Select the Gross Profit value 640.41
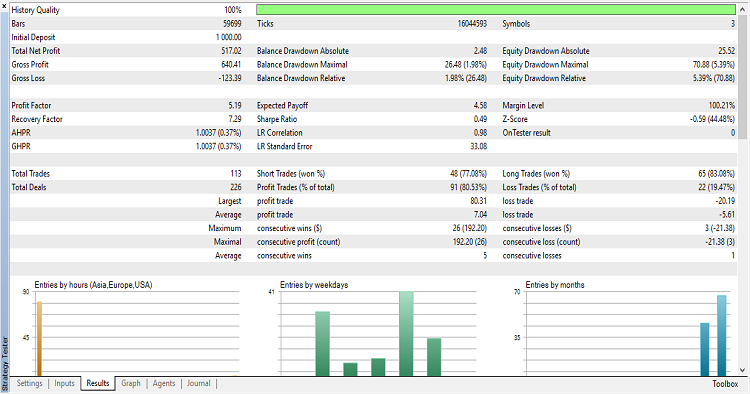Image resolution: width=750 pixels, height=394 pixels. click(232, 65)
